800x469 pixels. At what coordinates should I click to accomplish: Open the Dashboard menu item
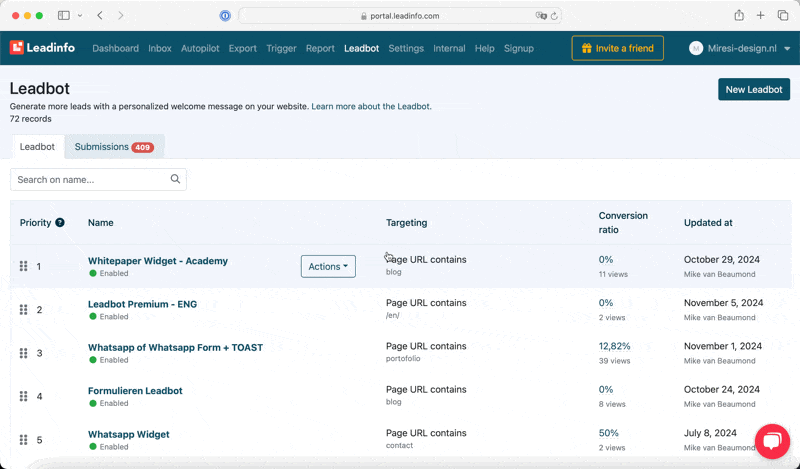[115, 48]
